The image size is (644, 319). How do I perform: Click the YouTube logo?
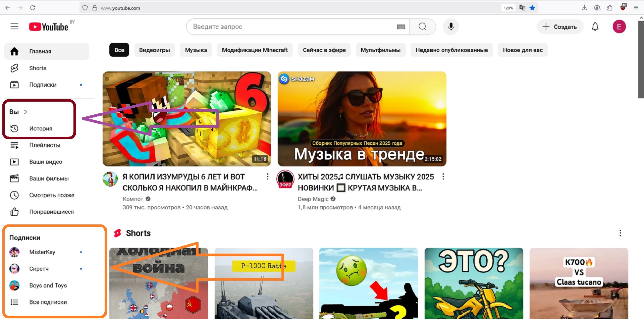[49, 26]
